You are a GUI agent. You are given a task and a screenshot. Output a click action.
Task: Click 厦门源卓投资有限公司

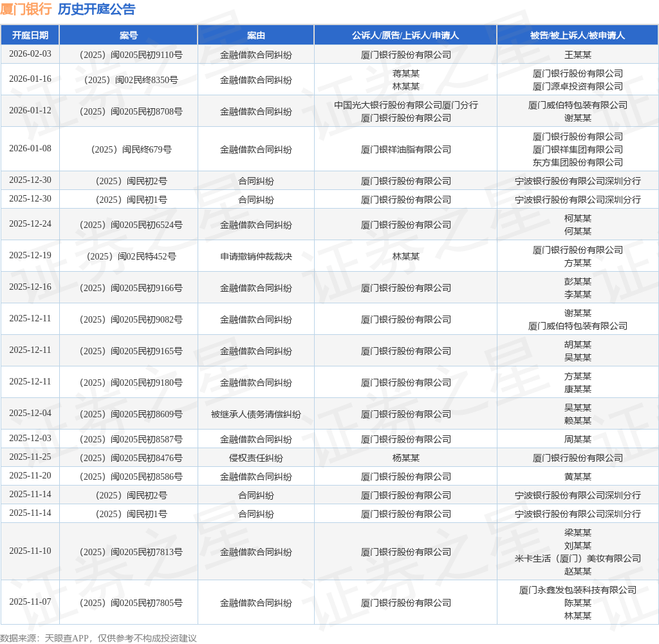click(577, 86)
